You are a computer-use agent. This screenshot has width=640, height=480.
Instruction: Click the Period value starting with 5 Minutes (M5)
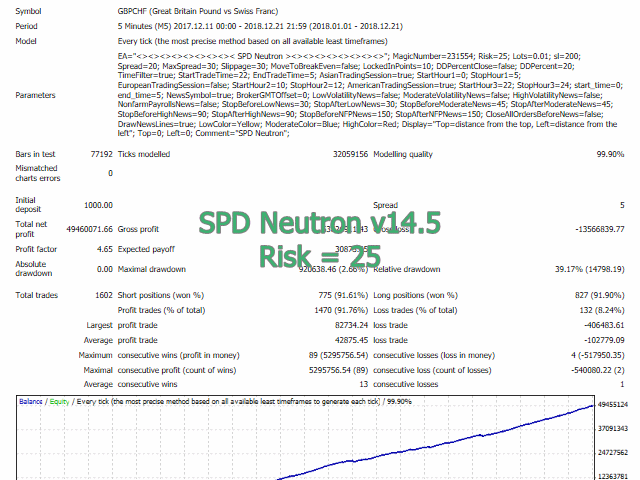click(x=260, y=27)
